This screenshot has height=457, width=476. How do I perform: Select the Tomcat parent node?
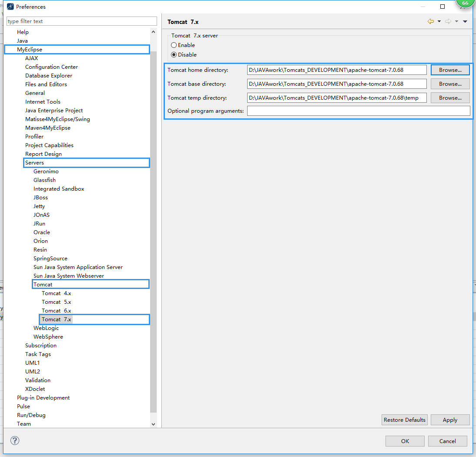click(x=43, y=285)
